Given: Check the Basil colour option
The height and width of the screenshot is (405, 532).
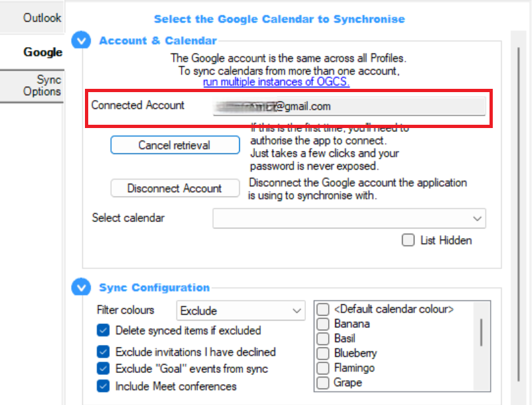Looking at the screenshot, I should pos(323,338).
